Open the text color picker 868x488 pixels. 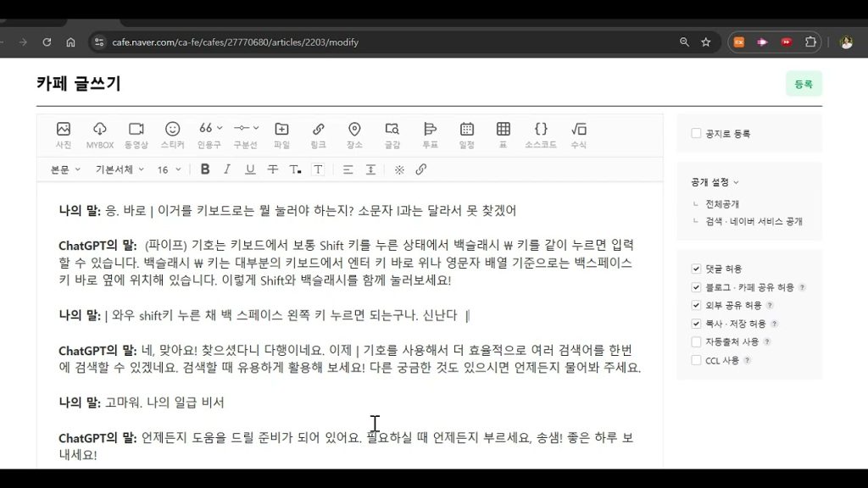(295, 169)
